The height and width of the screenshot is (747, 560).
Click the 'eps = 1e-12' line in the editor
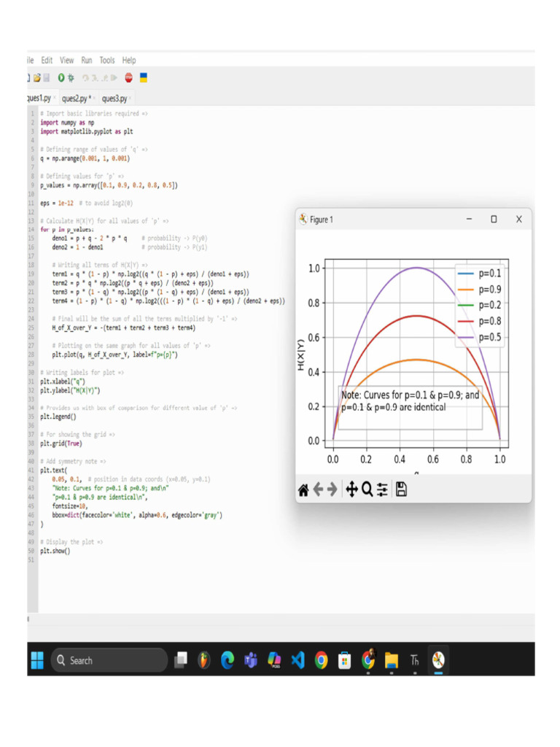click(57, 203)
